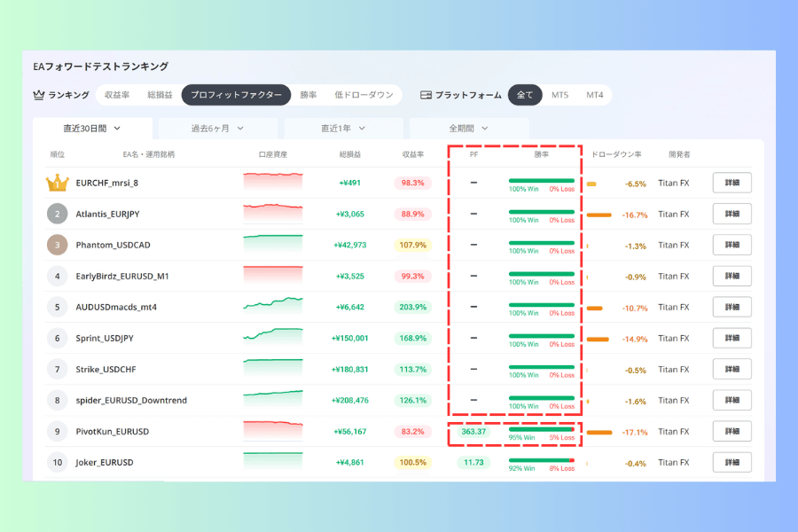
Task: Click the crown ranking icon
Action: tap(39, 95)
